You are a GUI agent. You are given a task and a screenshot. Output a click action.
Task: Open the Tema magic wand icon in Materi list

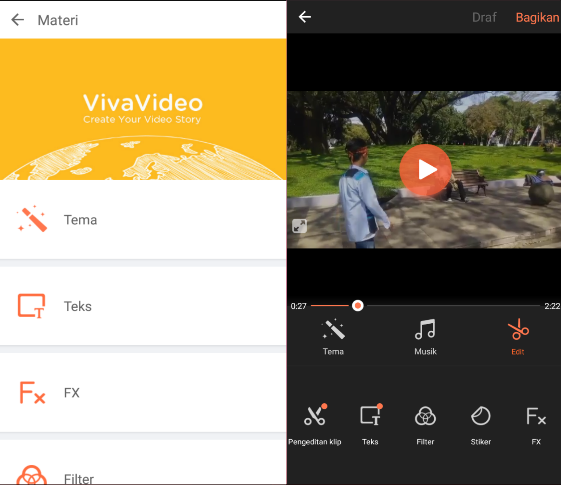(x=32, y=219)
